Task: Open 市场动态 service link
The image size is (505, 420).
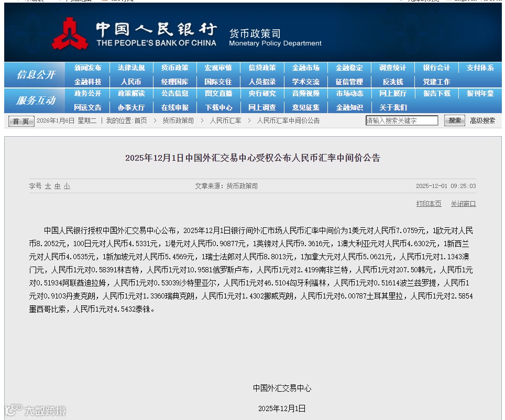Action: coord(349,93)
